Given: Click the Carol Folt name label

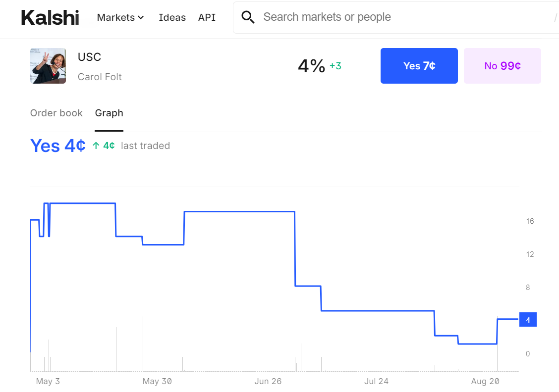Looking at the screenshot, I should (100, 77).
